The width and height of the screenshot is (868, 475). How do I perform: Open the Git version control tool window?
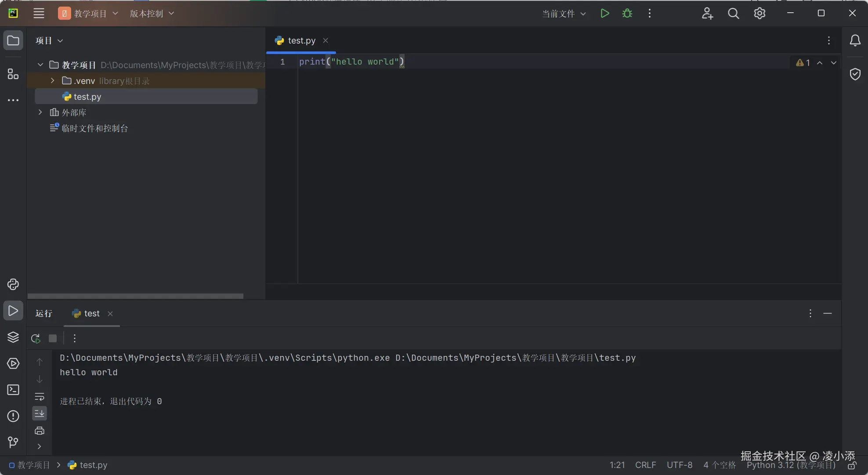[x=13, y=442]
